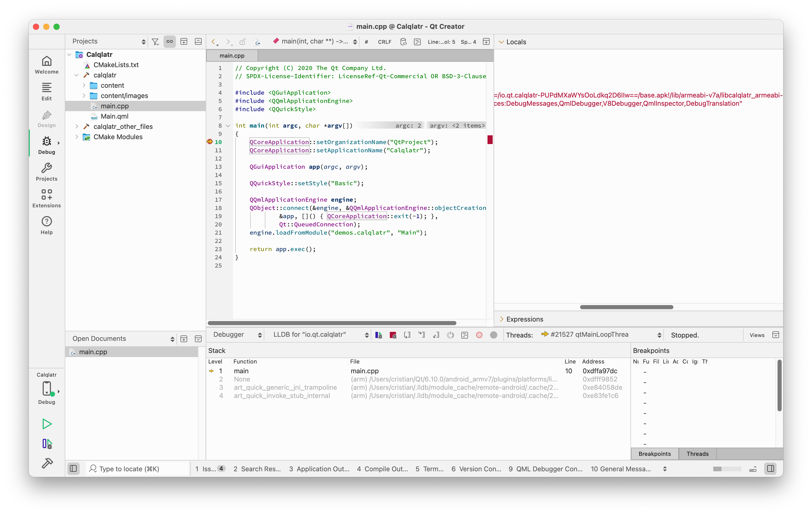Toggle the breakpoint marker on line 10
The height and width of the screenshot is (515, 812).
pyautogui.click(x=210, y=142)
